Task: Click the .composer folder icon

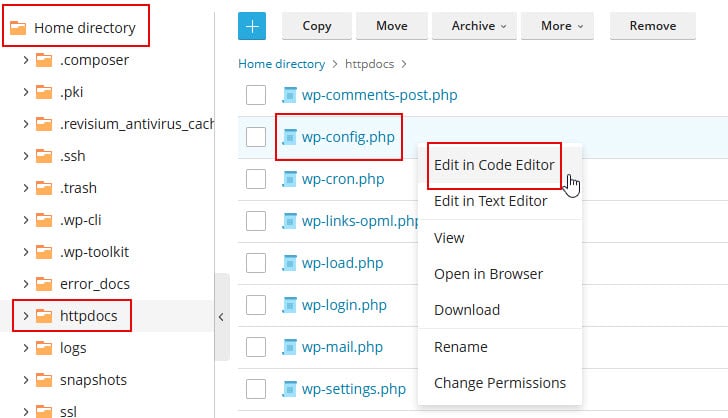Action: tap(44, 60)
